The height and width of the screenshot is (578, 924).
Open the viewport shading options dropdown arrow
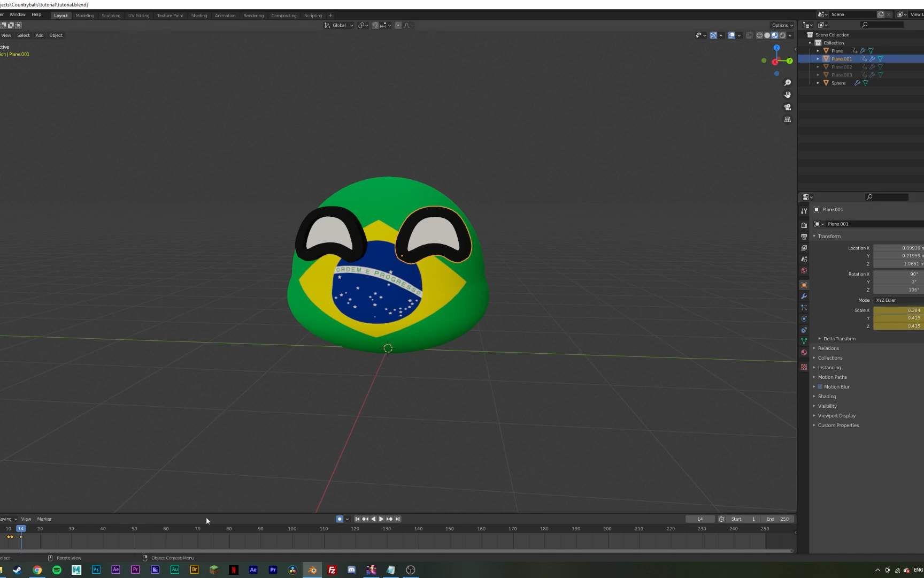click(x=790, y=35)
